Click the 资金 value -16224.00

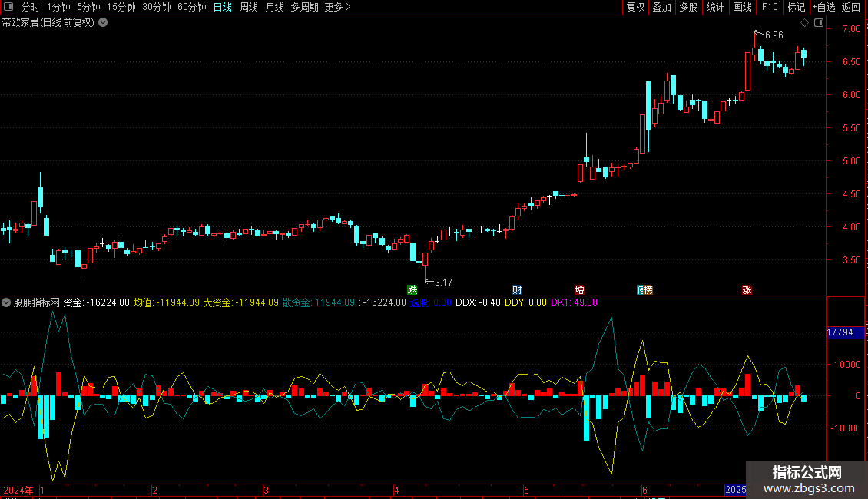[96, 302]
